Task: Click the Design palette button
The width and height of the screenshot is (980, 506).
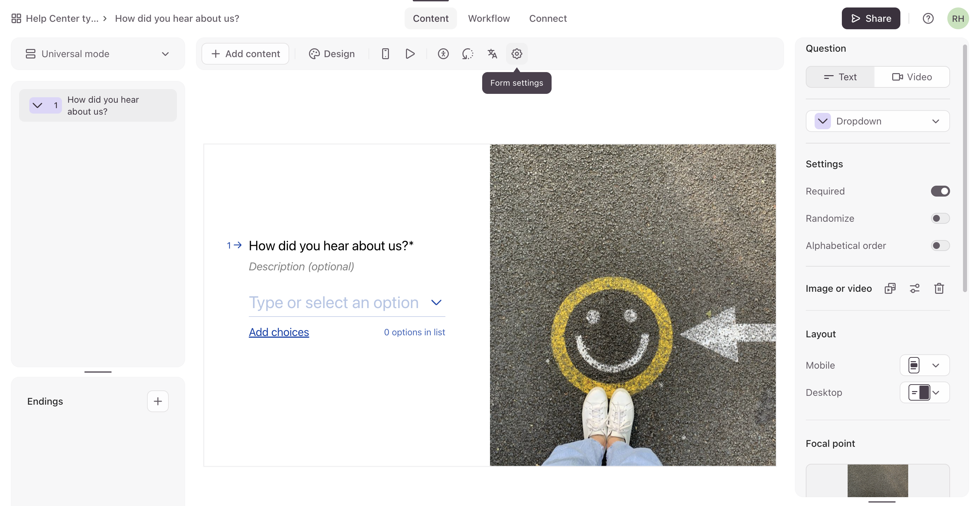Action: 331,54
